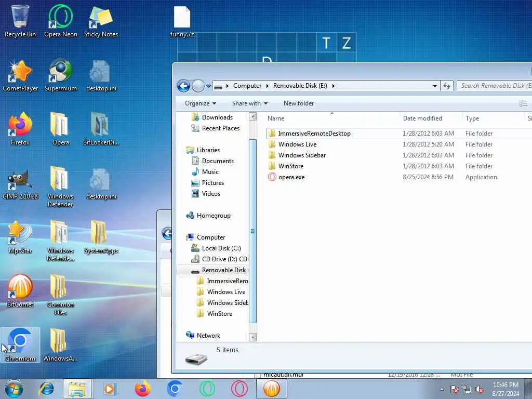Expand the arrow after Computer in breadcrumb
The height and width of the screenshot is (399, 532).
pos(268,86)
